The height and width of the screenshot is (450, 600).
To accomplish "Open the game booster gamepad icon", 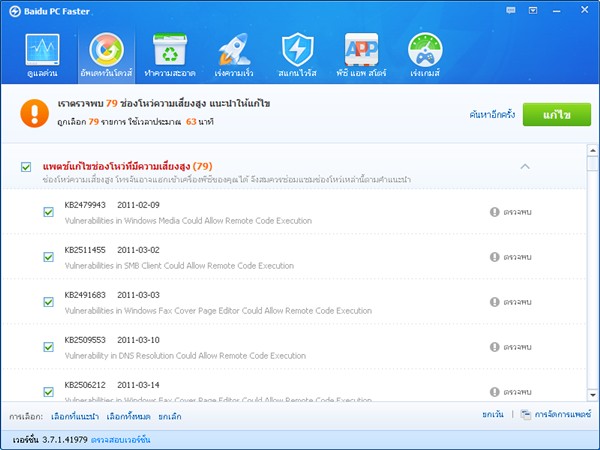I will click(x=425, y=50).
